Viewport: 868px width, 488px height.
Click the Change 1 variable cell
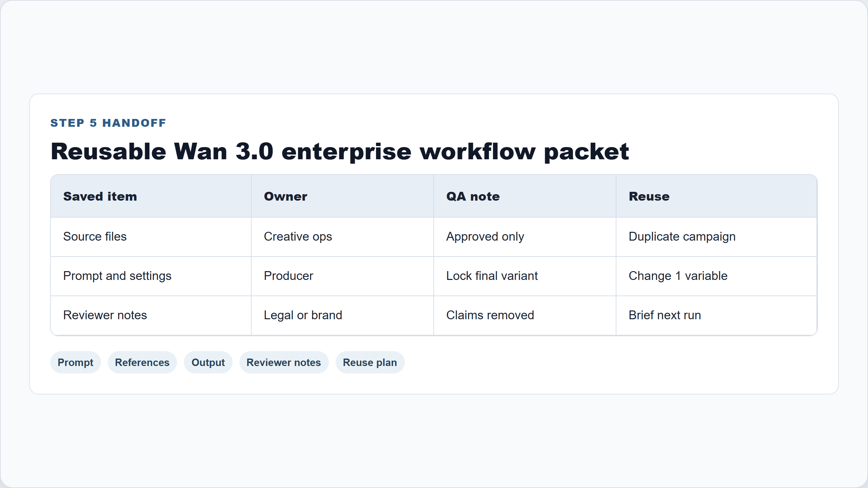tap(716, 276)
